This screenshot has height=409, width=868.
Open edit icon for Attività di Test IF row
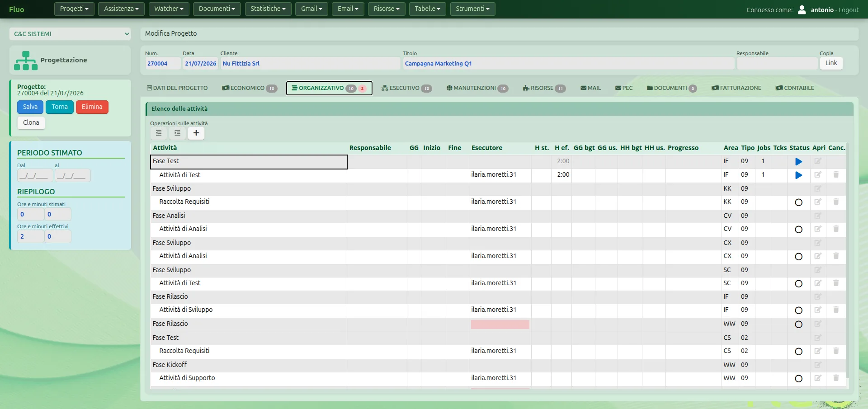(818, 174)
